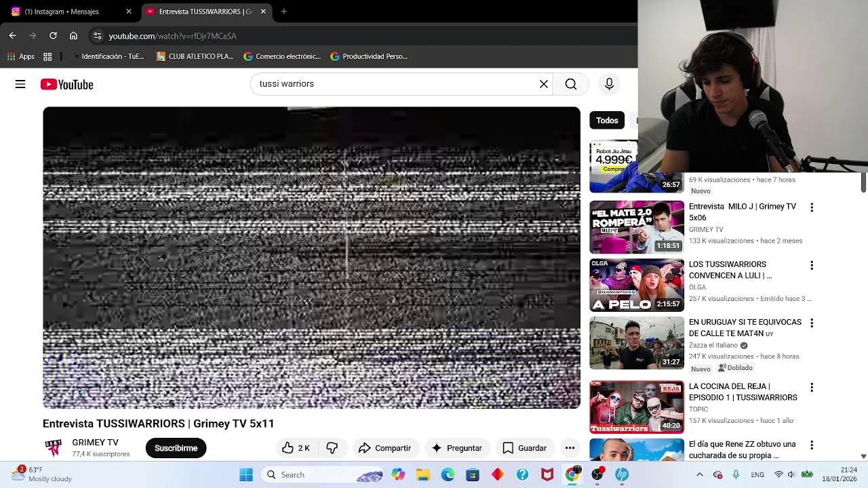The height and width of the screenshot is (488, 868).
Task: Clear the search text with the X
Action: pyautogui.click(x=543, y=84)
